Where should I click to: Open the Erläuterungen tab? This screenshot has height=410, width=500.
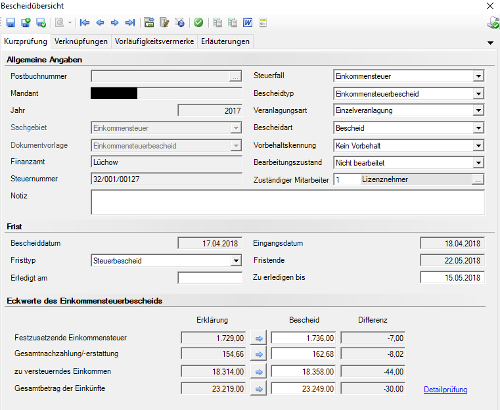coord(225,41)
